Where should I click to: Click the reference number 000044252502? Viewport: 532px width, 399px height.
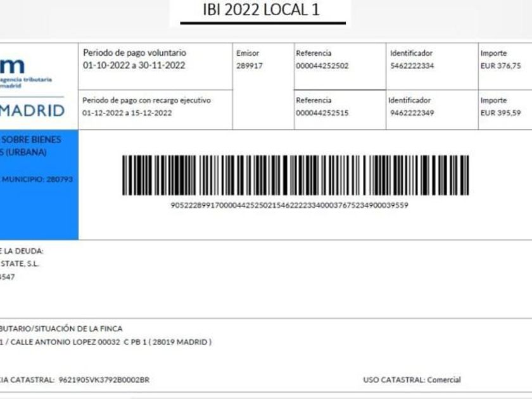[x=322, y=65]
